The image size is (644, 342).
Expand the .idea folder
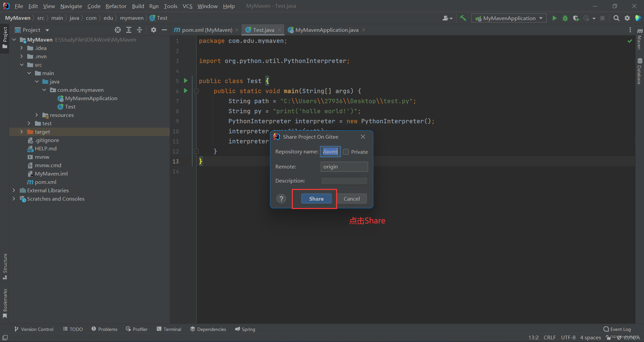coord(21,48)
